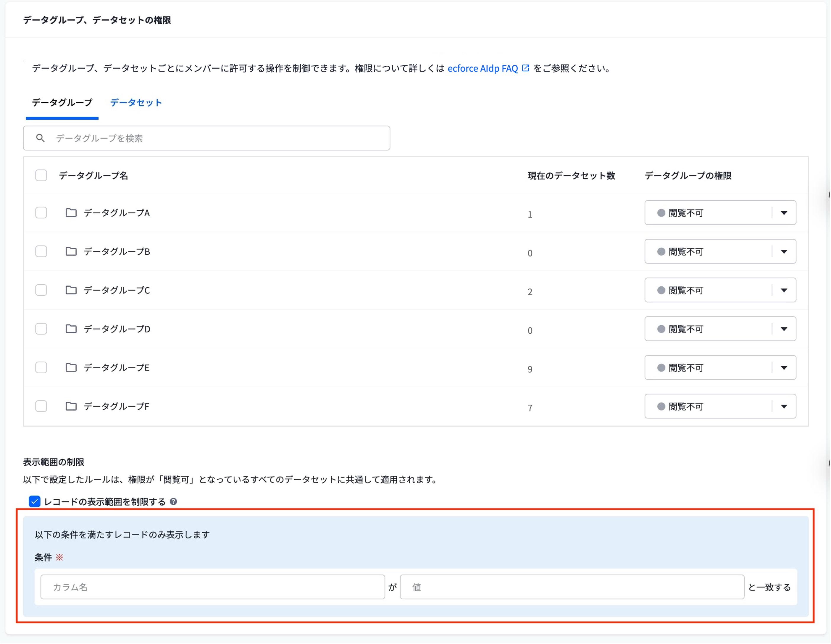Click dataset count 1 for データグループA
The width and height of the screenshot is (831, 644).
530,214
